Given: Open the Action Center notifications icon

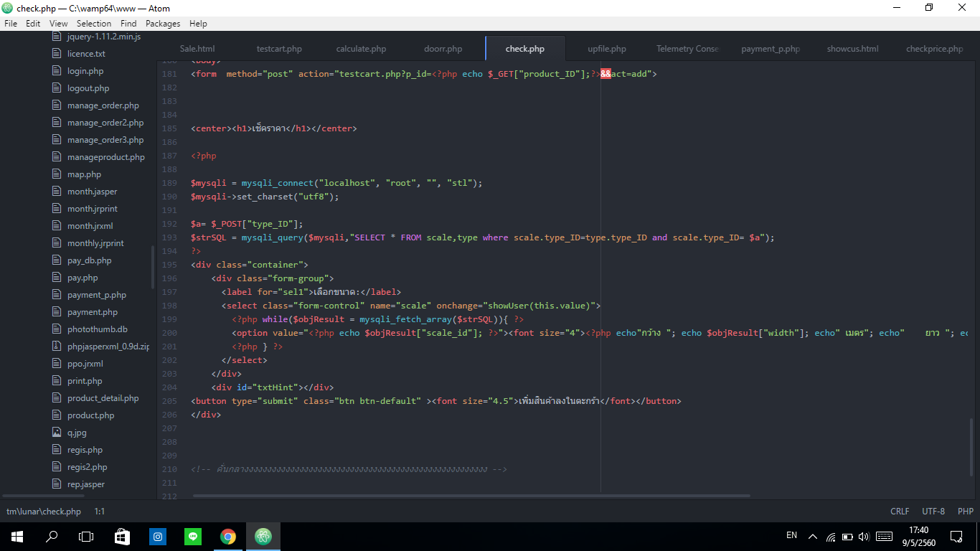Looking at the screenshot, I should (956, 537).
